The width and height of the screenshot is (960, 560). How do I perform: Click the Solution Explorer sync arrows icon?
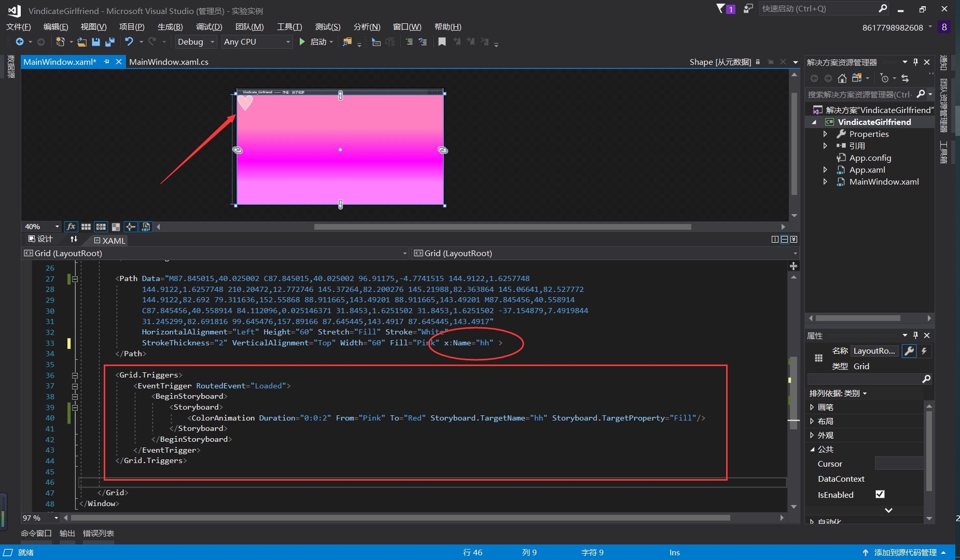pos(905,78)
